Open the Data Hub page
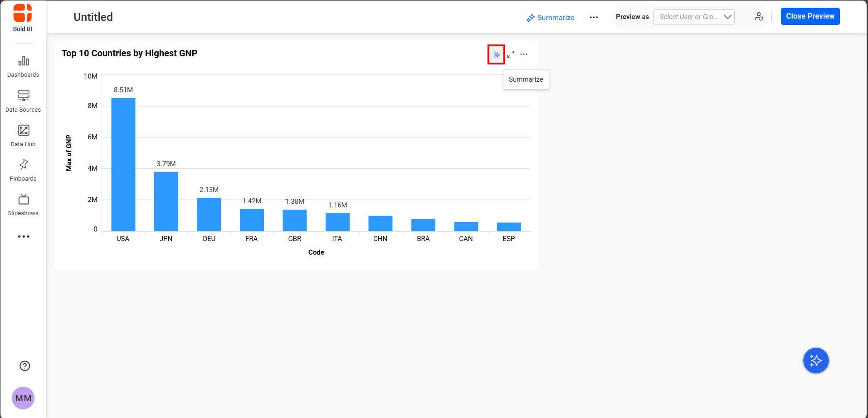Image resolution: width=868 pixels, height=418 pixels. tap(23, 136)
